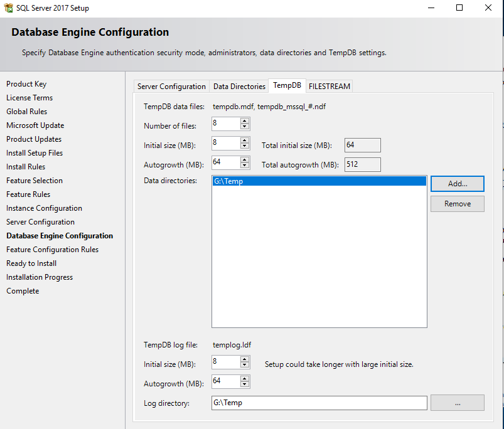Click Ready to Install step
The width and height of the screenshot is (504, 429).
click(x=31, y=263)
